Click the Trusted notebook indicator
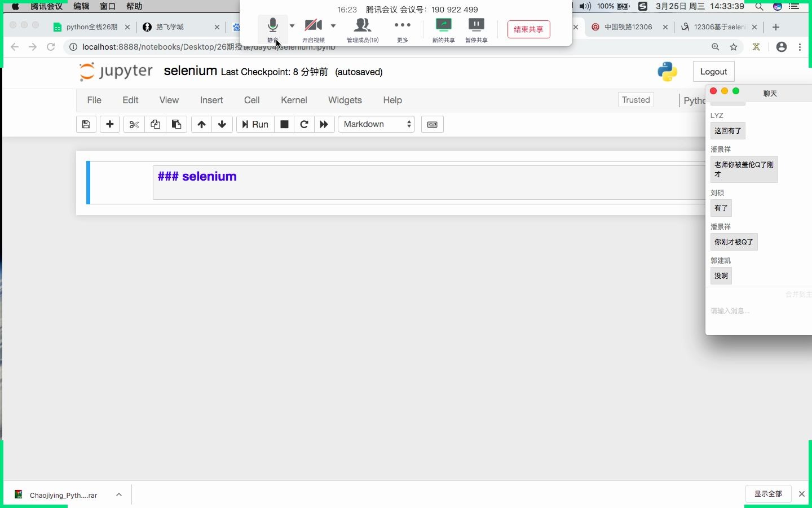 coord(636,100)
